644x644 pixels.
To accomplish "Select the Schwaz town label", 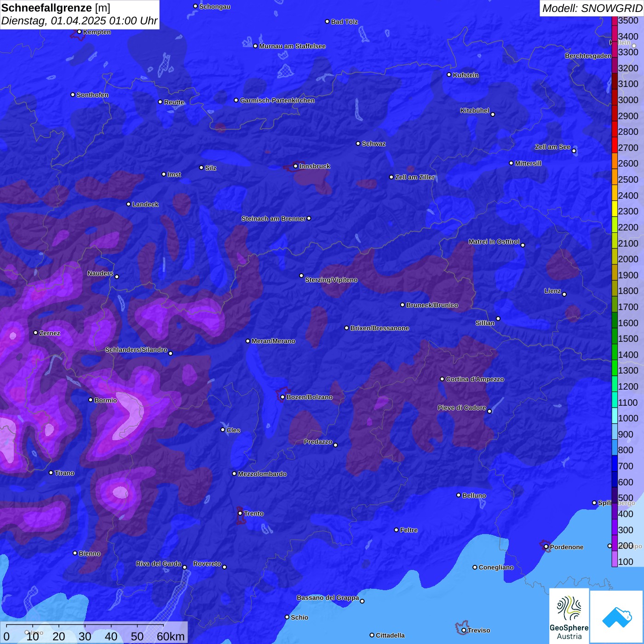I will point(374,144).
